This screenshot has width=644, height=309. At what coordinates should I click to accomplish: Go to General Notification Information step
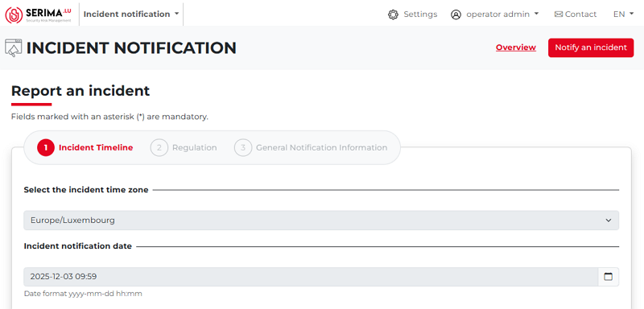click(311, 148)
